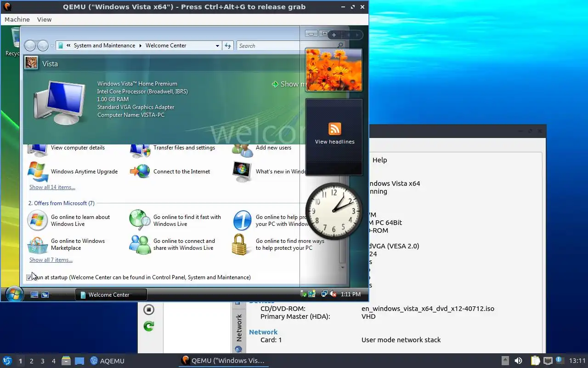588x368 pixels.
Task: Click the stop VM icon in AQEMU
Action: click(x=149, y=310)
